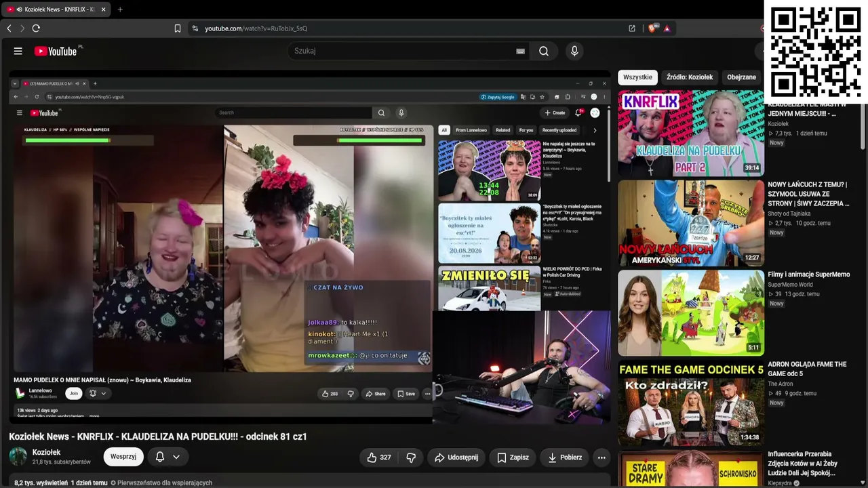The image size is (868, 488).
Task: Open Influencerka Przerabia Zdjęcia Kotów video title
Action: pos(803,464)
